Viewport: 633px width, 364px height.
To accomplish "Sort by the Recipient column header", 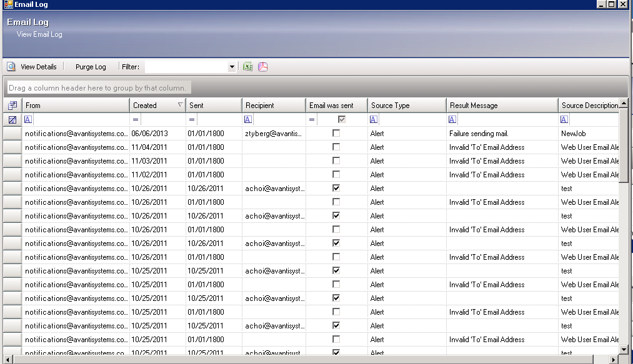I will tap(274, 106).
